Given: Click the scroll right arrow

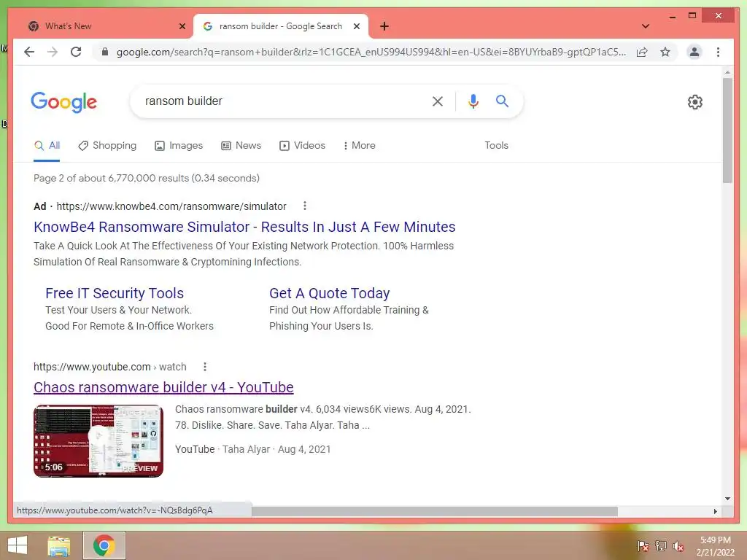Looking at the screenshot, I should click(x=715, y=511).
